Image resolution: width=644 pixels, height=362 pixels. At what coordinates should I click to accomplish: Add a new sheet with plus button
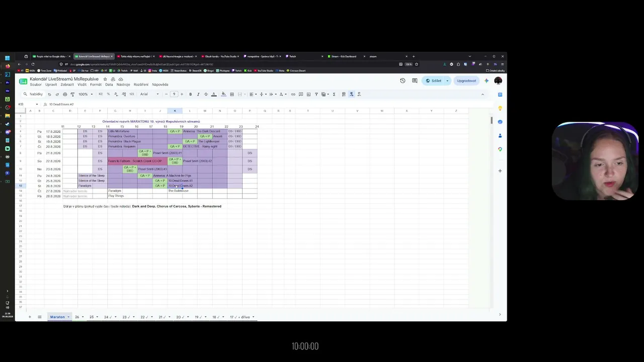(30, 317)
